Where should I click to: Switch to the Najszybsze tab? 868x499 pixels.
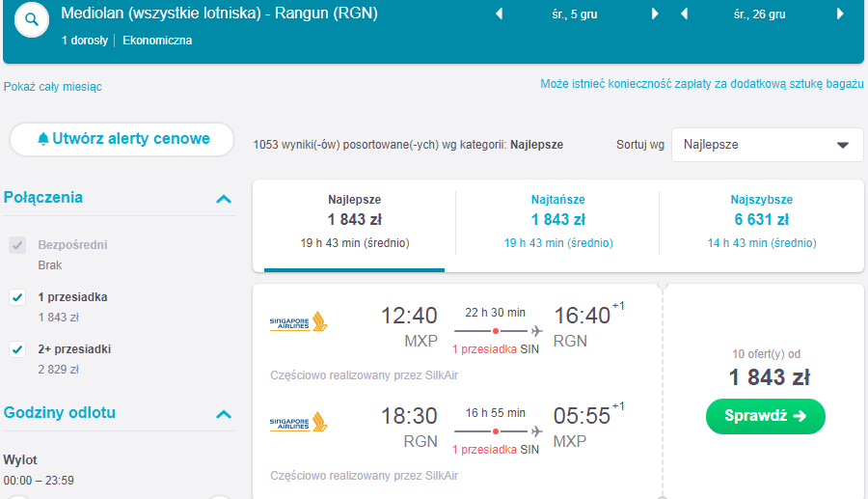click(x=762, y=221)
